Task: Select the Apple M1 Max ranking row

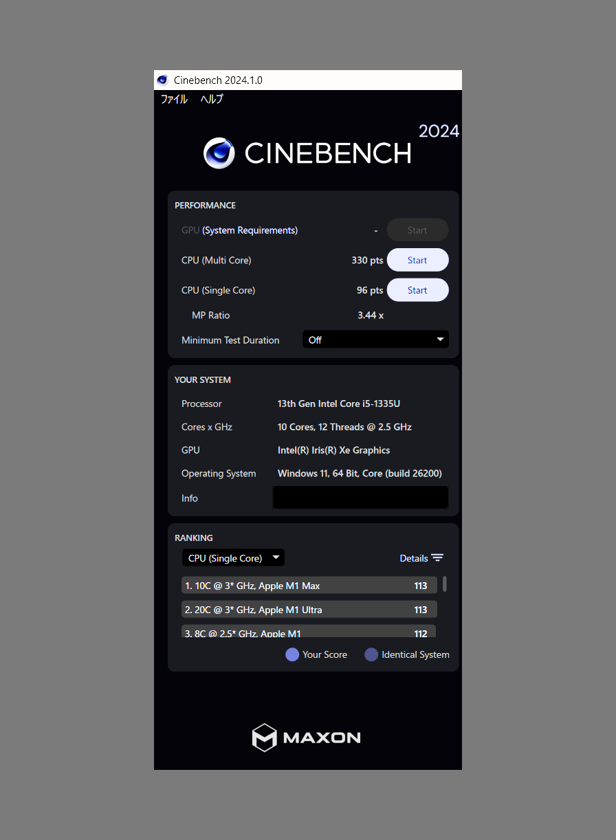Action: click(309, 586)
